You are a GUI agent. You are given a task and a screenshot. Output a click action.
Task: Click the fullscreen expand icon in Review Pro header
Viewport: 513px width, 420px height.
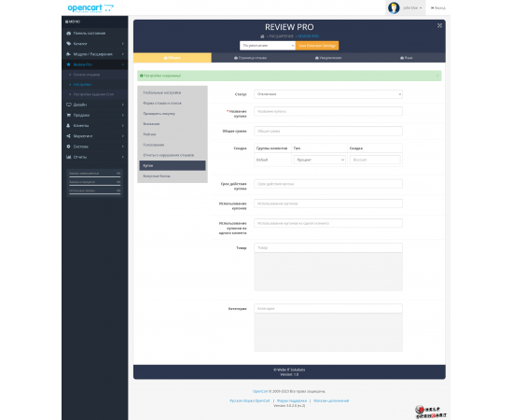(439, 25)
